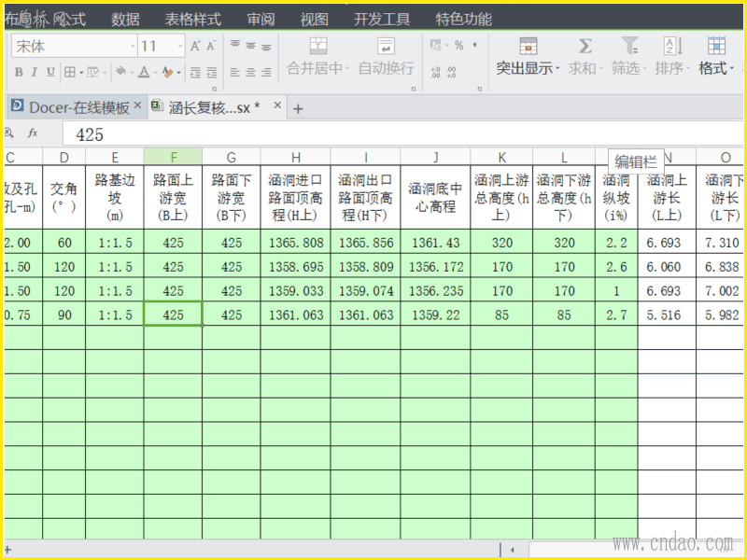Close the 涵长复核 spreadsheet tab
This screenshot has width=747, height=560.
click(x=277, y=105)
